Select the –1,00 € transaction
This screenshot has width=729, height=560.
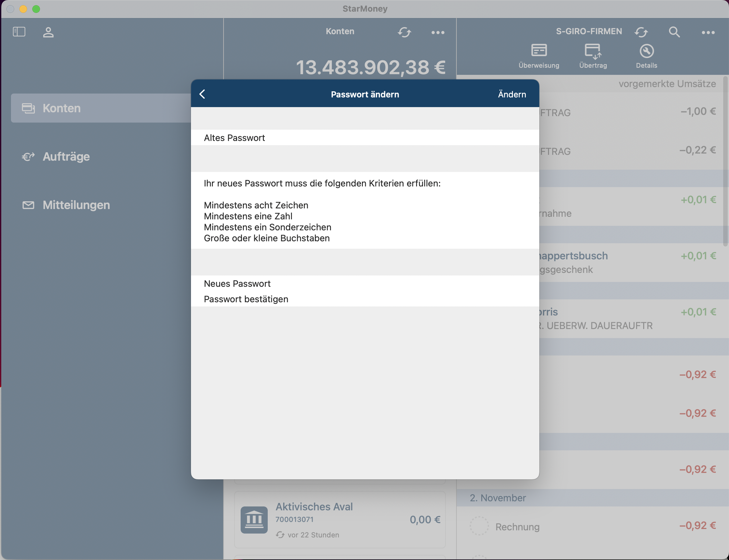pyautogui.click(x=632, y=112)
